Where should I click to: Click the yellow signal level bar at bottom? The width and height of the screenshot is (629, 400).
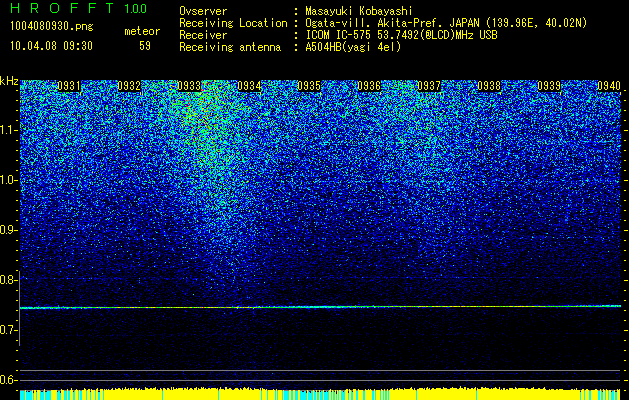[320, 394]
